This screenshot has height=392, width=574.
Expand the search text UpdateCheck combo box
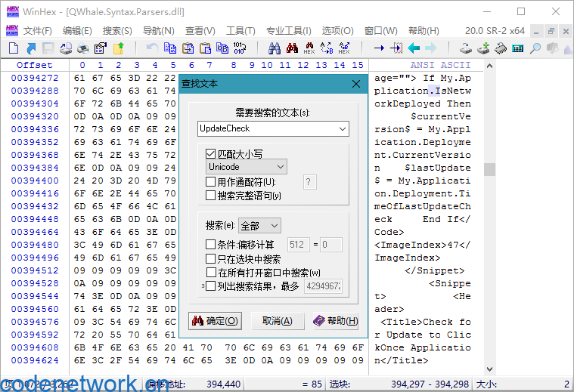pyautogui.click(x=343, y=128)
